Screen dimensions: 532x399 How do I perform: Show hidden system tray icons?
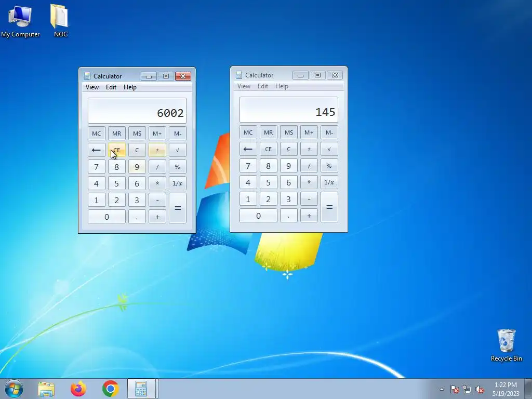click(x=442, y=389)
